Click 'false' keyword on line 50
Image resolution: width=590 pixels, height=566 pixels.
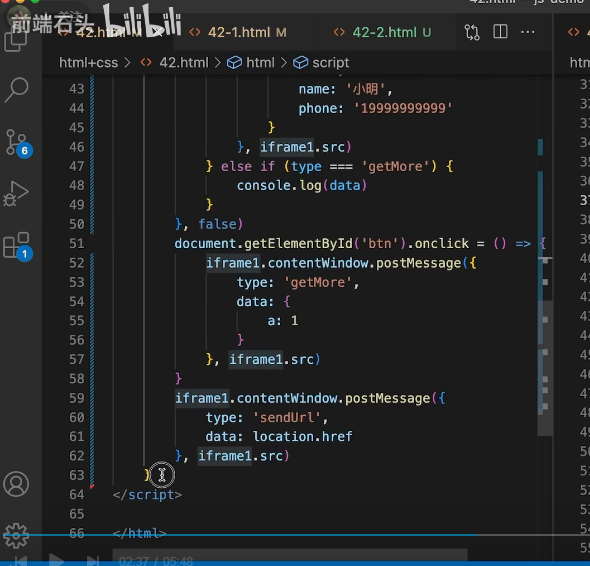pos(217,224)
